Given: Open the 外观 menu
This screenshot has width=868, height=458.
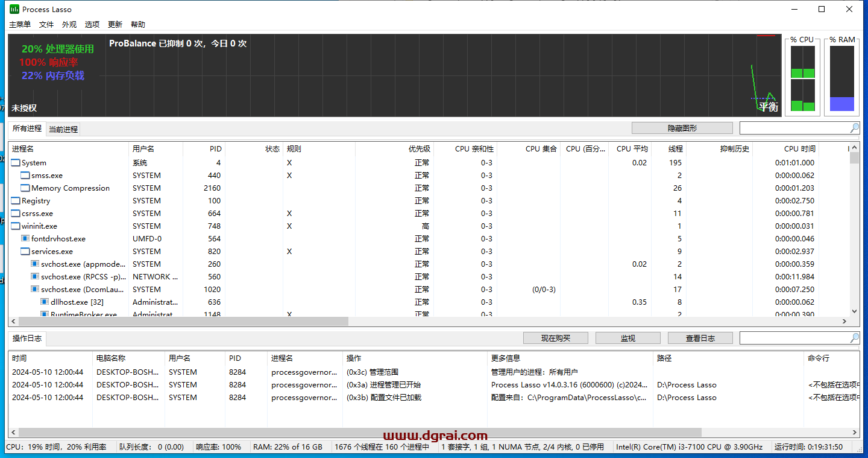Looking at the screenshot, I should [69, 25].
